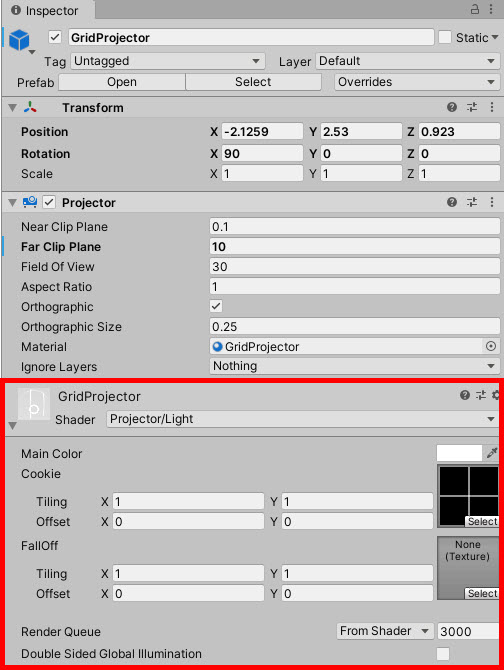Click the Cookie Offset Y field
Image resolution: width=504 pixels, height=670 pixels.
pyautogui.click(x=357, y=521)
